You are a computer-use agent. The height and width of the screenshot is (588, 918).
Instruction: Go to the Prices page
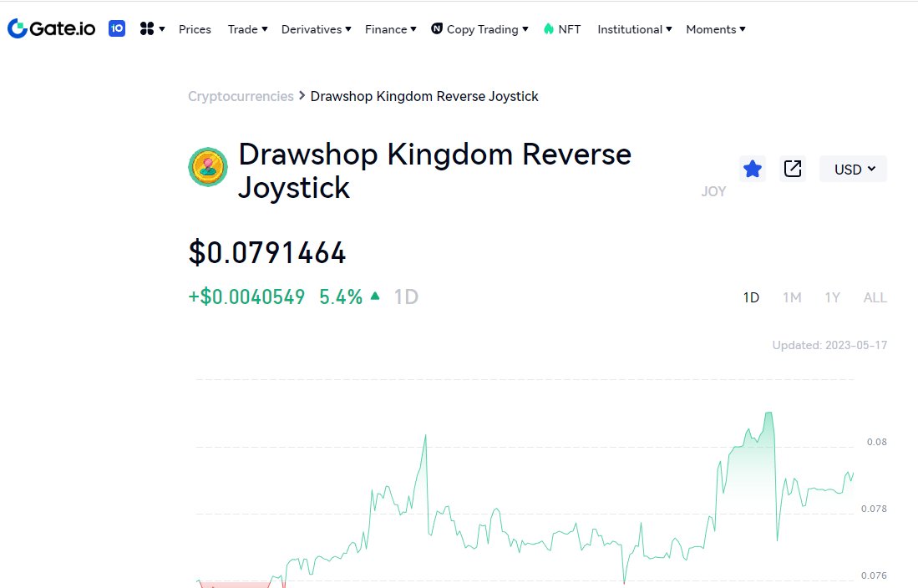195,29
